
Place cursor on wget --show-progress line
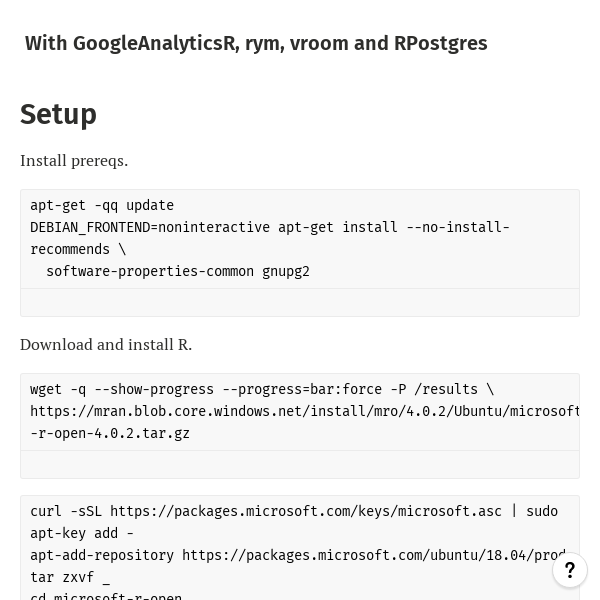pyautogui.click(x=262, y=390)
